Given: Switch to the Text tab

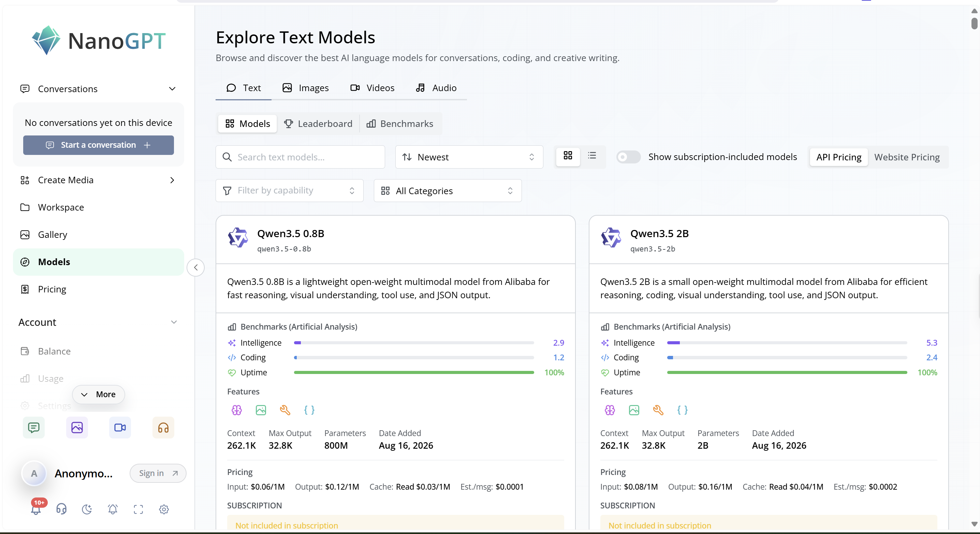Looking at the screenshot, I should point(244,88).
